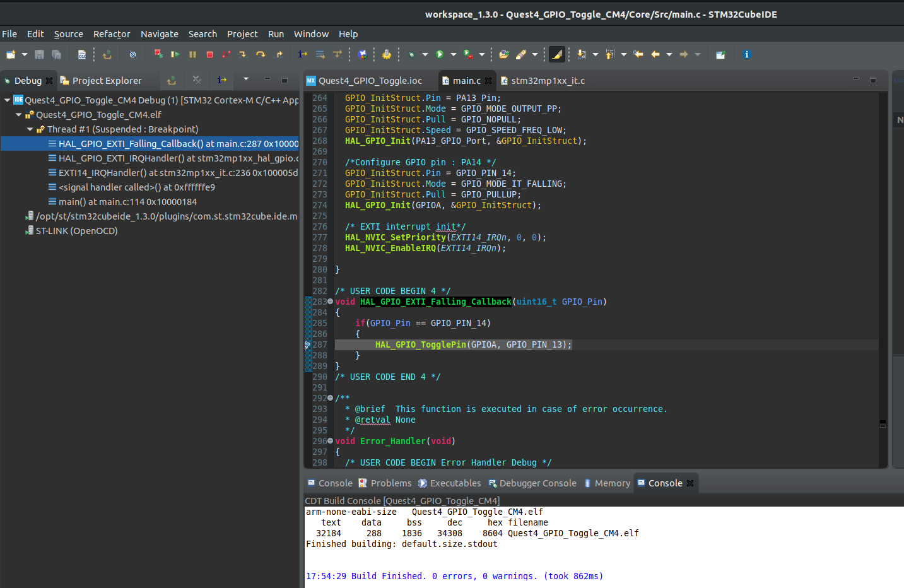Click the Save icon in toolbar

[39, 55]
